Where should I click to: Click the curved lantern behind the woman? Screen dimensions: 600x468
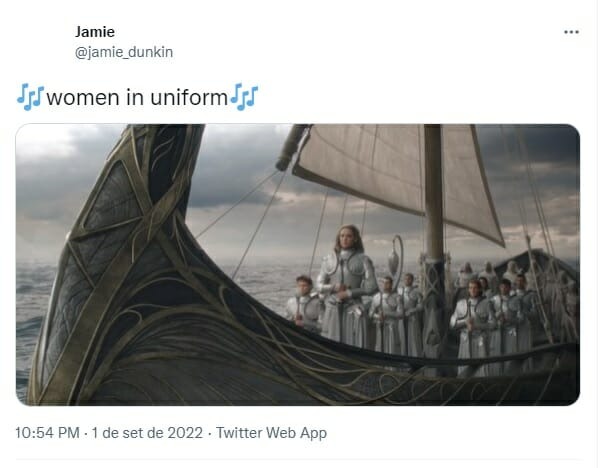396,258
